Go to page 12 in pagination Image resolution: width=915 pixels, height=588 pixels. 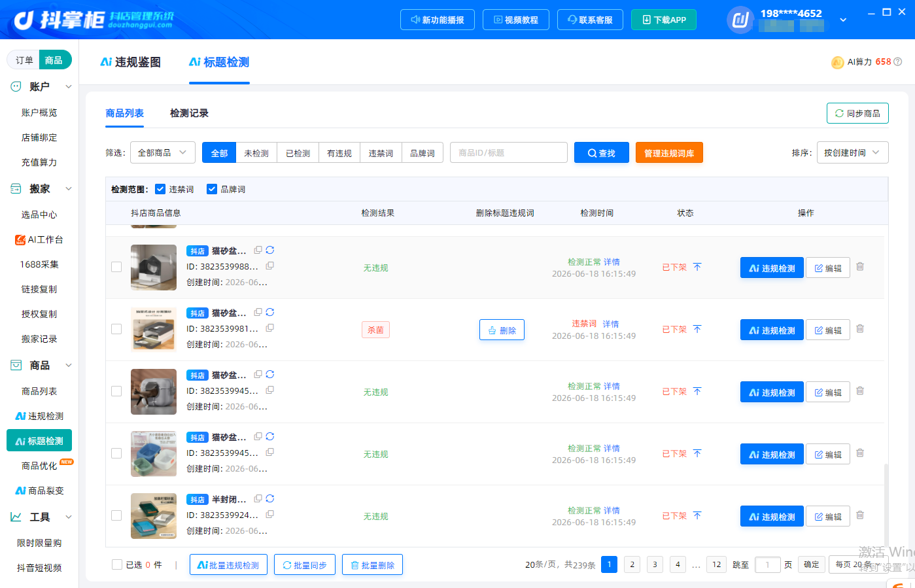[x=717, y=564]
